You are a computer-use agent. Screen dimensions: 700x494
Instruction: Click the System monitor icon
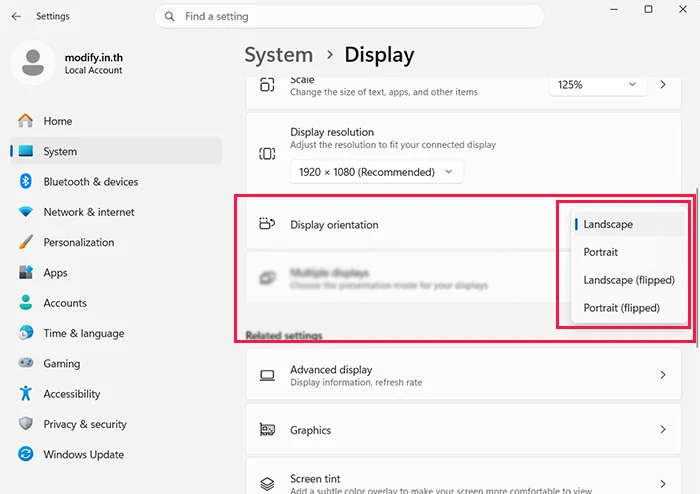coord(25,151)
